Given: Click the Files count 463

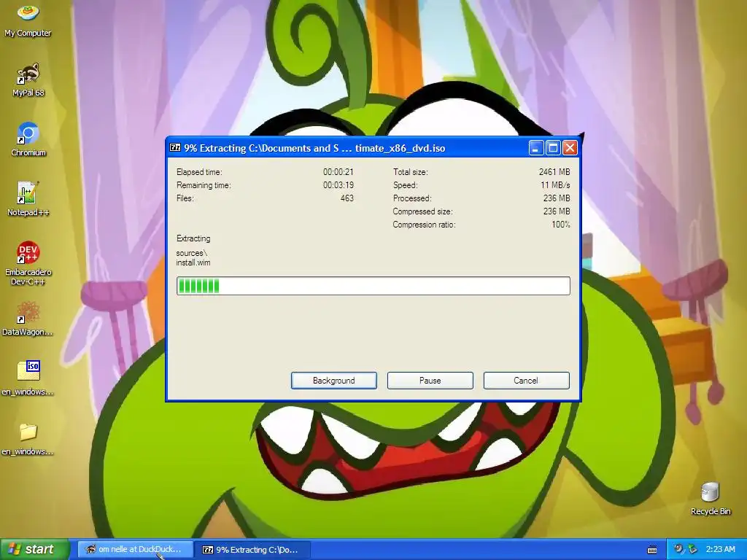Looking at the screenshot, I should pyautogui.click(x=347, y=198).
